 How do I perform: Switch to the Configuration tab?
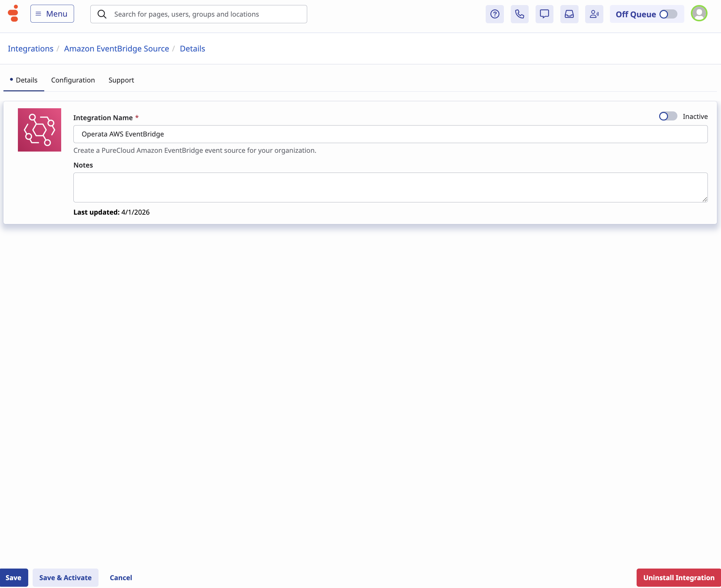point(73,80)
